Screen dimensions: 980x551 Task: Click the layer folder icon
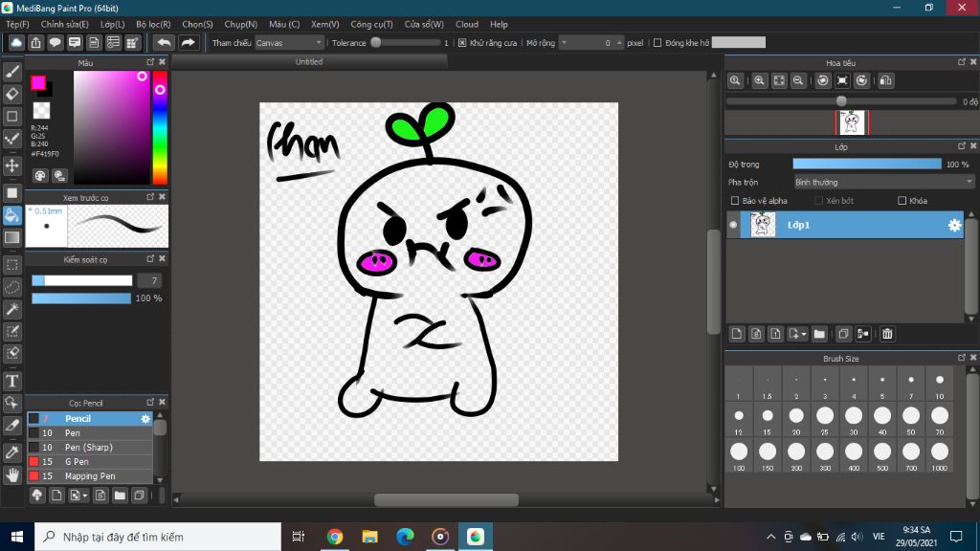pyautogui.click(x=819, y=334)
